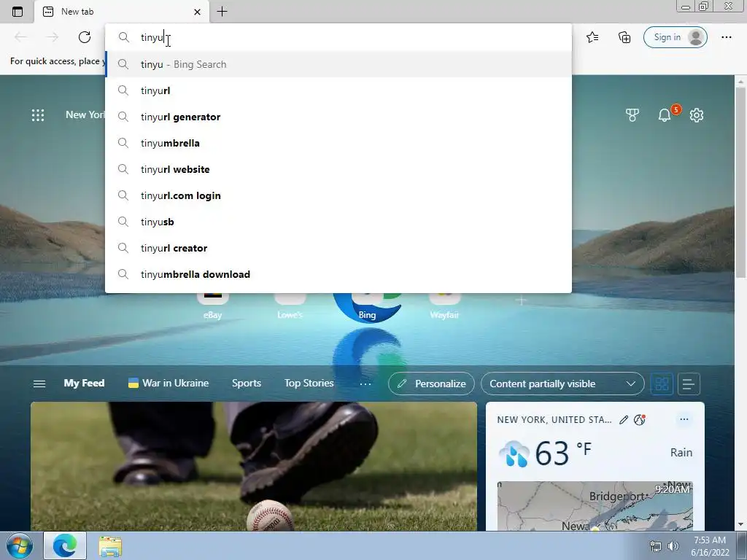Open the Windows Start button
The width and height of the screenshot is (747, 560).
coord(20,545)
